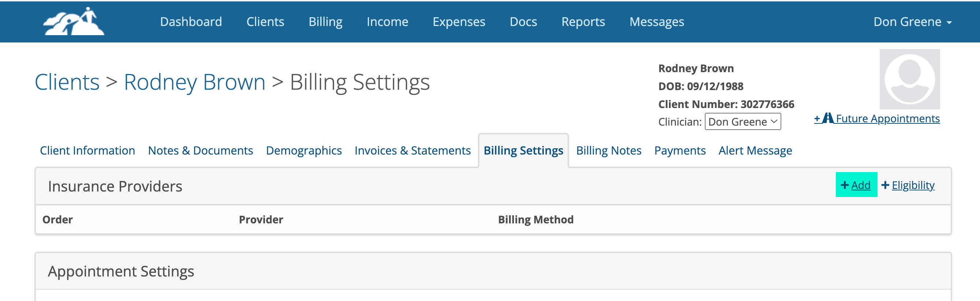This screenshot has width=980, height=301.
Task: Open the Clinician dropdown showing Don Greene
Action: pyautogui.click(x=743, y=122)
